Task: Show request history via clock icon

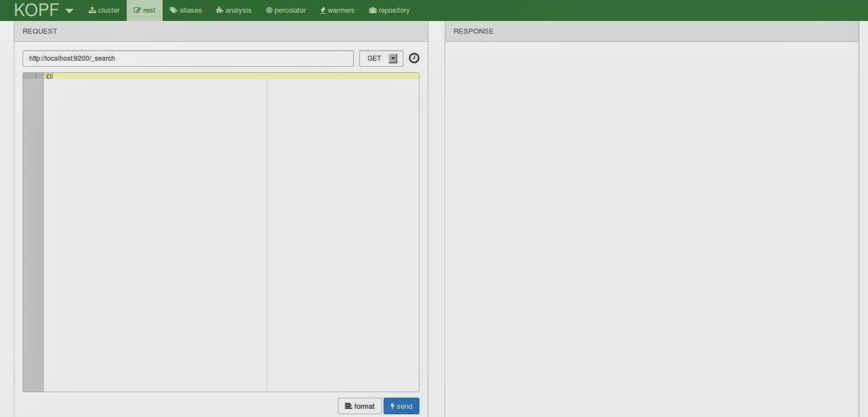Action: [x=414, y=58]
